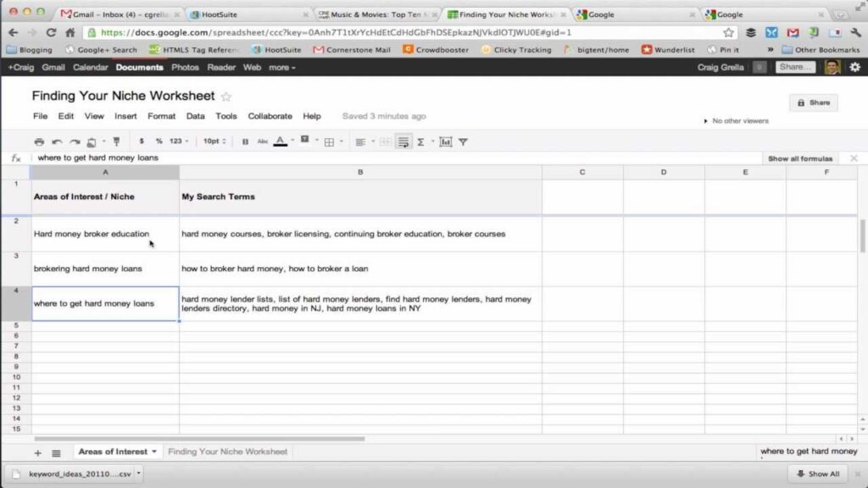Open the Edit menu

[66, 116]
